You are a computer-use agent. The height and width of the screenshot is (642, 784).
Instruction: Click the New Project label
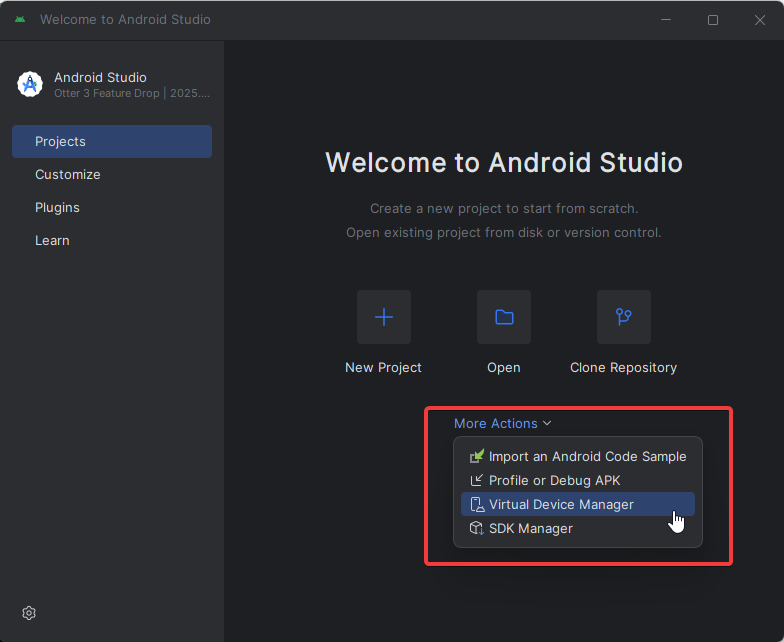click(x=384, y=368)
